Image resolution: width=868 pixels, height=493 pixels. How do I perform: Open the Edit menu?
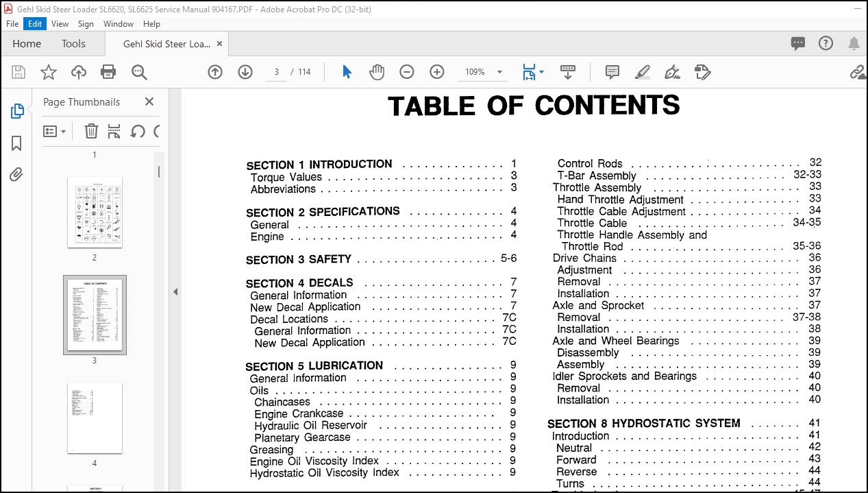pyautogui.click(x=35, y=23)
